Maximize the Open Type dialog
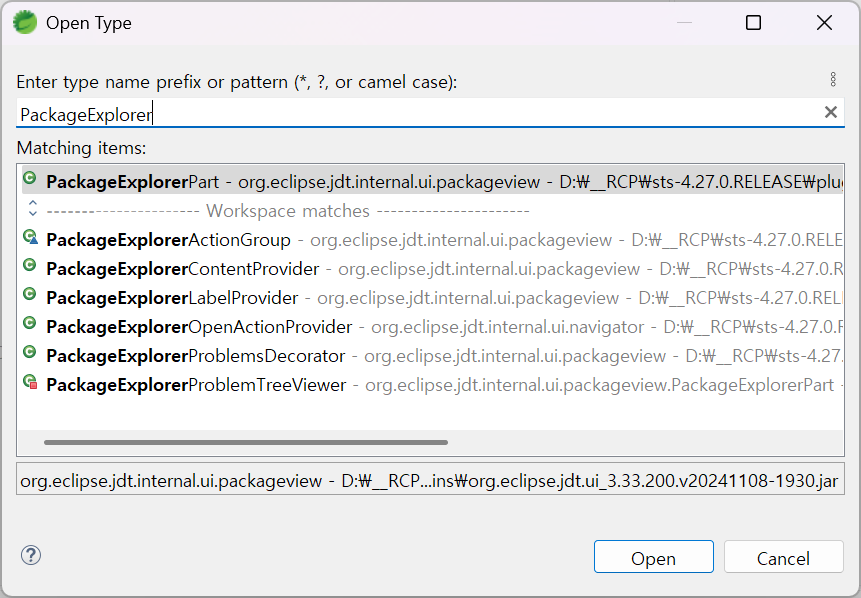 (753, 23)
